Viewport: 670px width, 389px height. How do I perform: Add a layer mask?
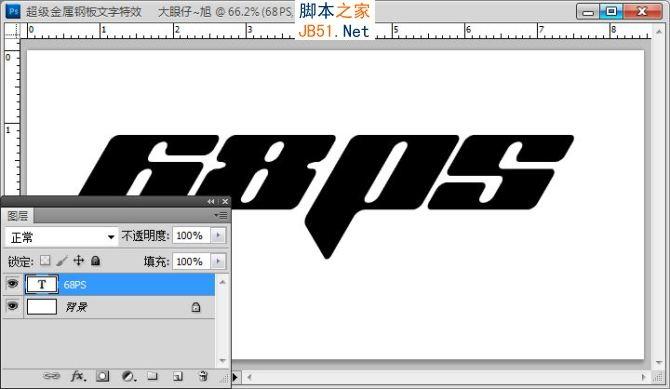point(102,376)
